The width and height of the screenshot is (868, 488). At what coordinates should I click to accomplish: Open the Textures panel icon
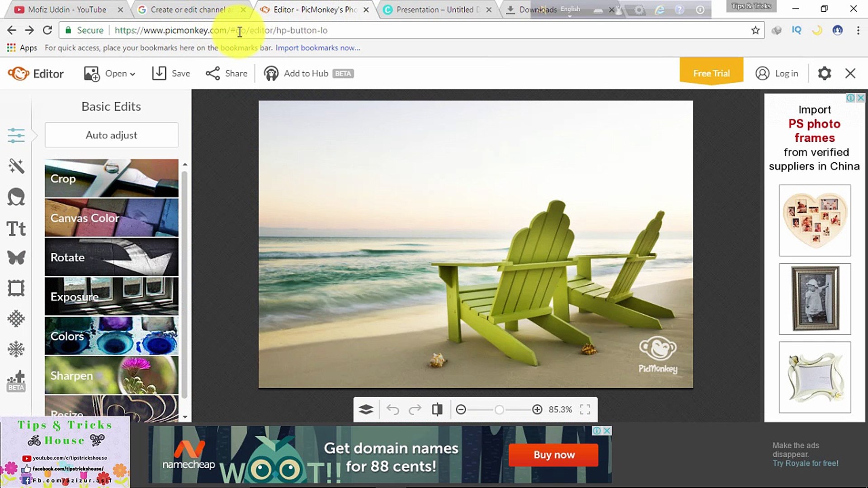(x=16, y=319)
